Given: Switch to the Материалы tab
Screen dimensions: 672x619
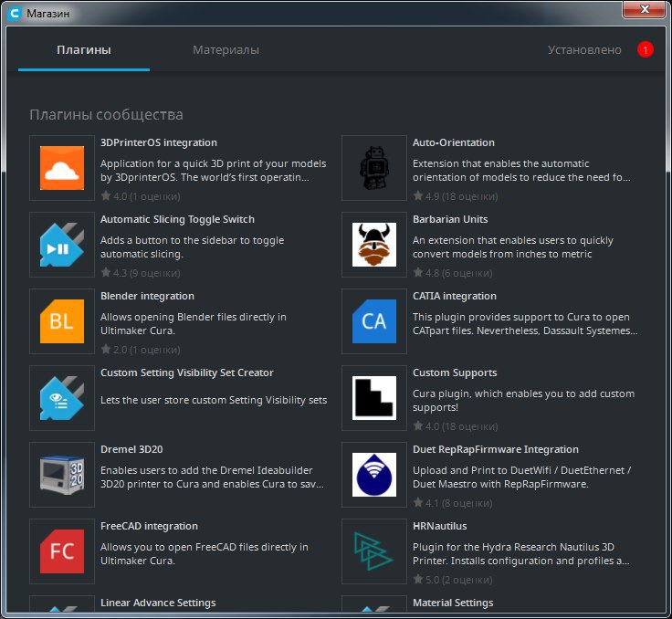Looking at the screenshot, I should coord(226,50).
